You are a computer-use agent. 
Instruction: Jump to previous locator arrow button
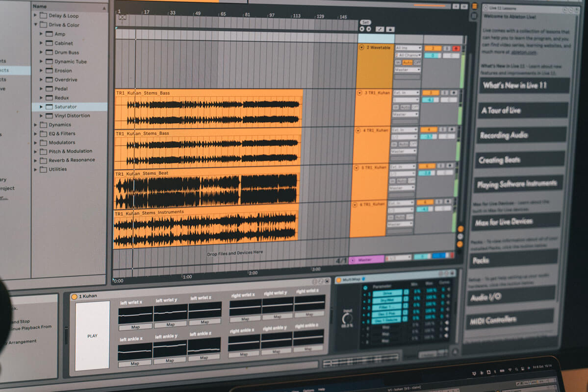pos(362,29)
